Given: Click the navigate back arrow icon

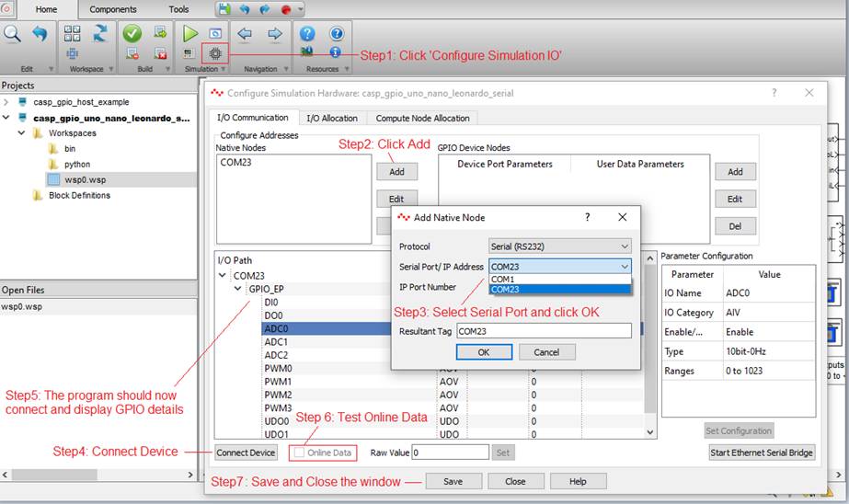Looking at the screenshot, I should [x=245, y=33].
